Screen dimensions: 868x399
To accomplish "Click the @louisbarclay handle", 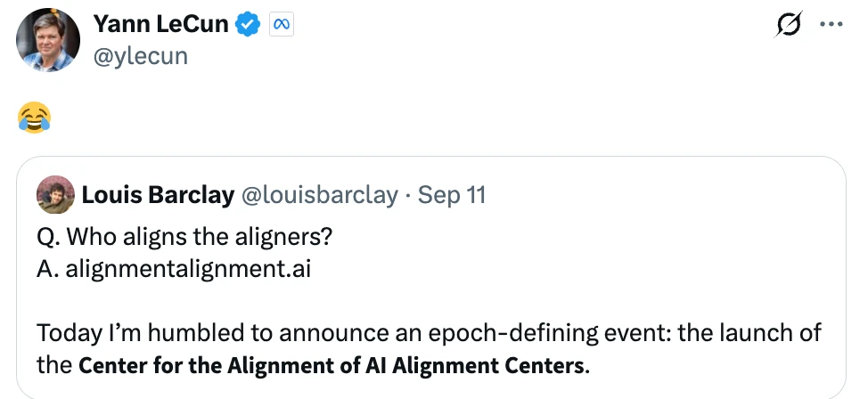I will 319,194.
